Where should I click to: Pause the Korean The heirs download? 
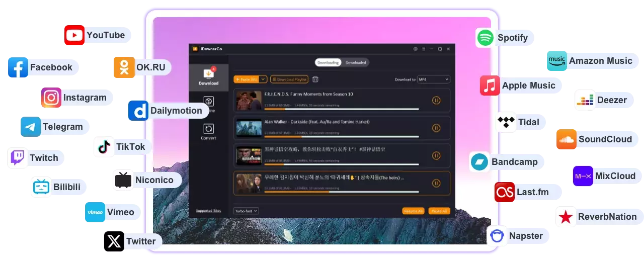tap(436, 184)
